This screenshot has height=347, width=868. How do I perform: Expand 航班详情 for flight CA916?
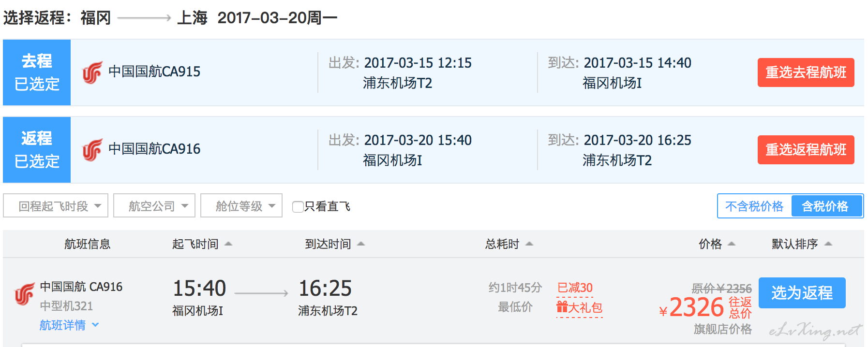point(69,325)
